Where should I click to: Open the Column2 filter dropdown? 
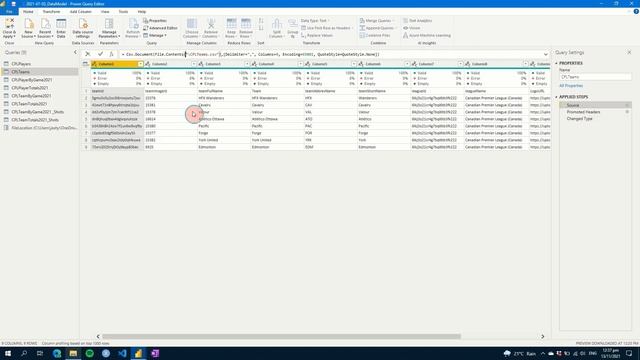193,64
